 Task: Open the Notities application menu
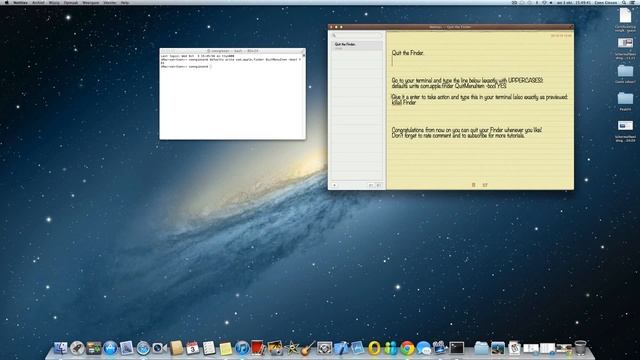(x=20, y=2)
